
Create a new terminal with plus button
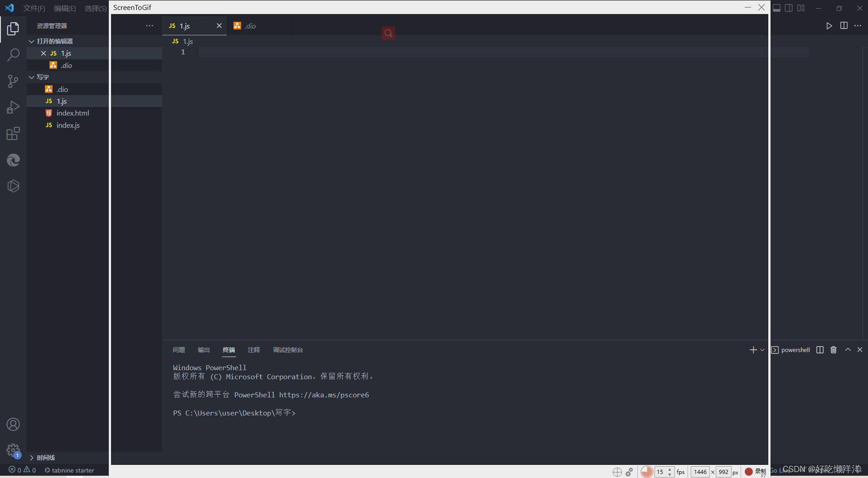[x=753, y=350]
